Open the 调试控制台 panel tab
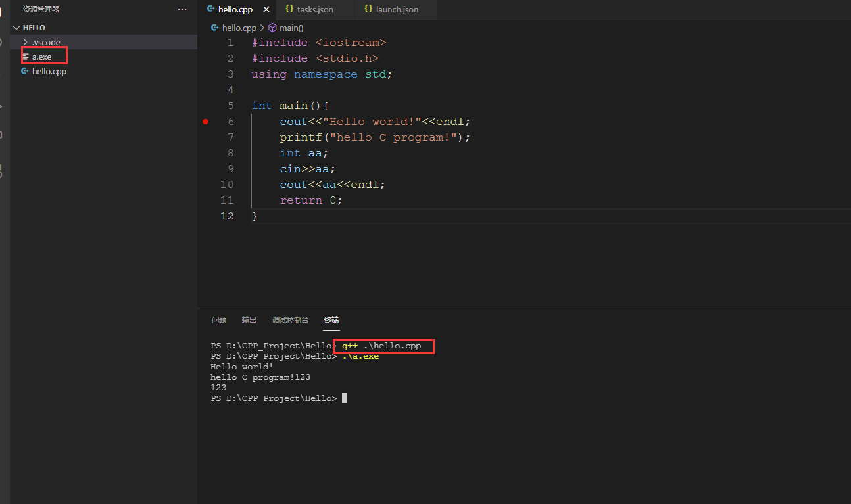The image size is (851, 504). point(290,320)
